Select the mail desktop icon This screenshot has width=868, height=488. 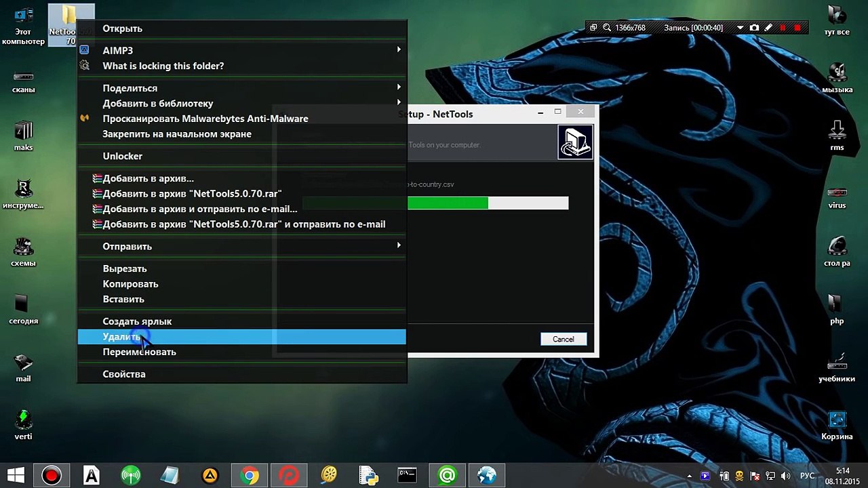coord(23,368)
